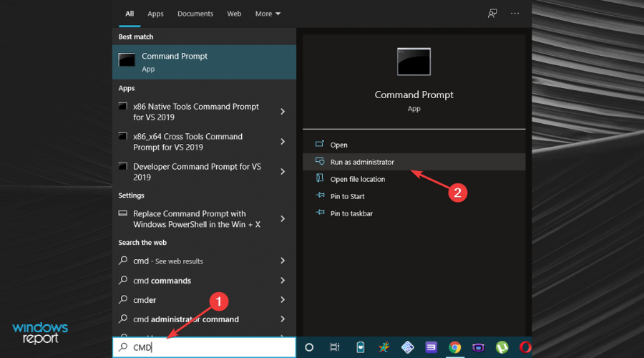Expand x86 Native Tools Command Prompt options
The height and width of the screenshot is (358, 644).
(x=283, y=112)
